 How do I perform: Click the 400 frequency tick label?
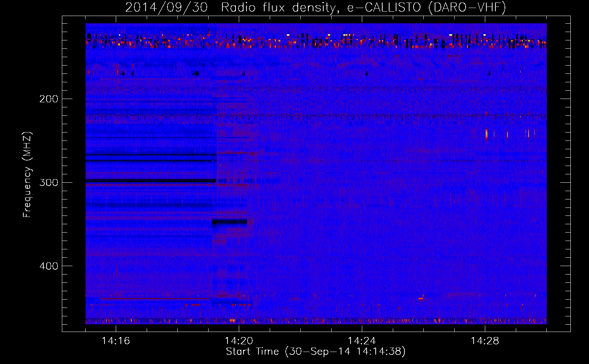pos(49,266)
